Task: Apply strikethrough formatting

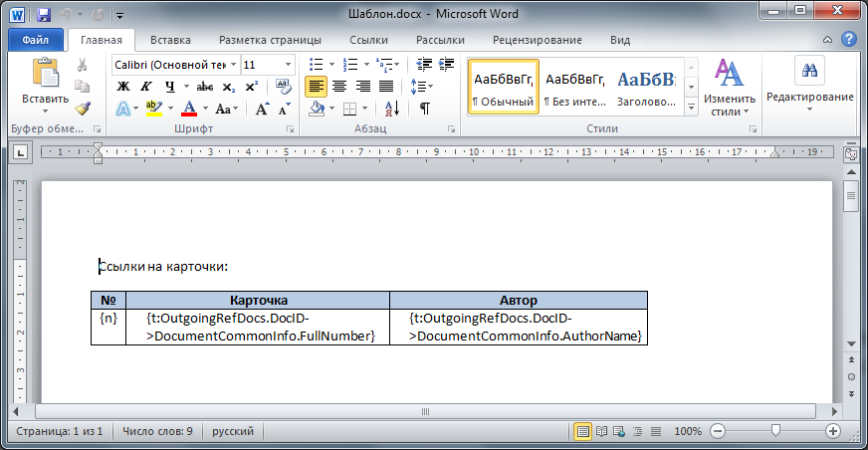Action: click(x=205, y=87)
